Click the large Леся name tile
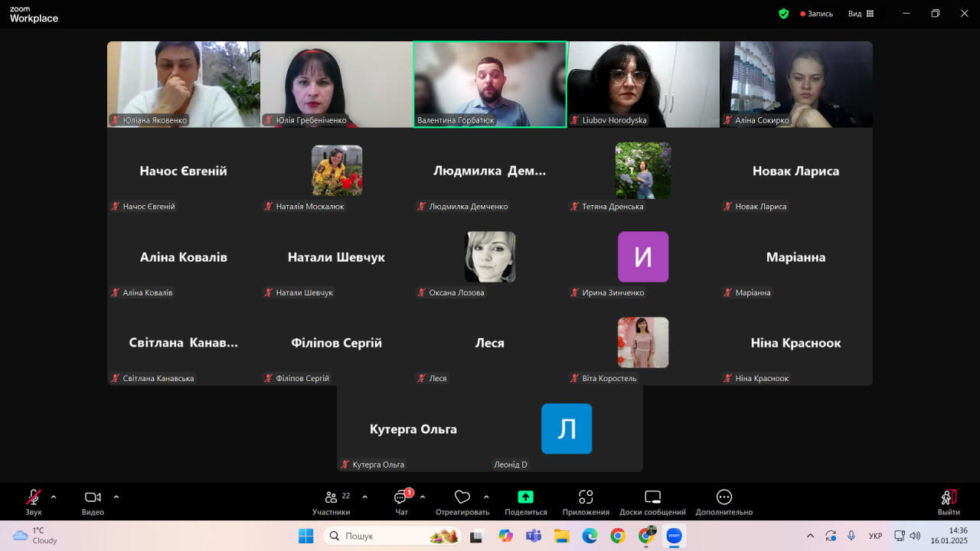This screenshot has height=551, width=980. (x=489, y=343)
